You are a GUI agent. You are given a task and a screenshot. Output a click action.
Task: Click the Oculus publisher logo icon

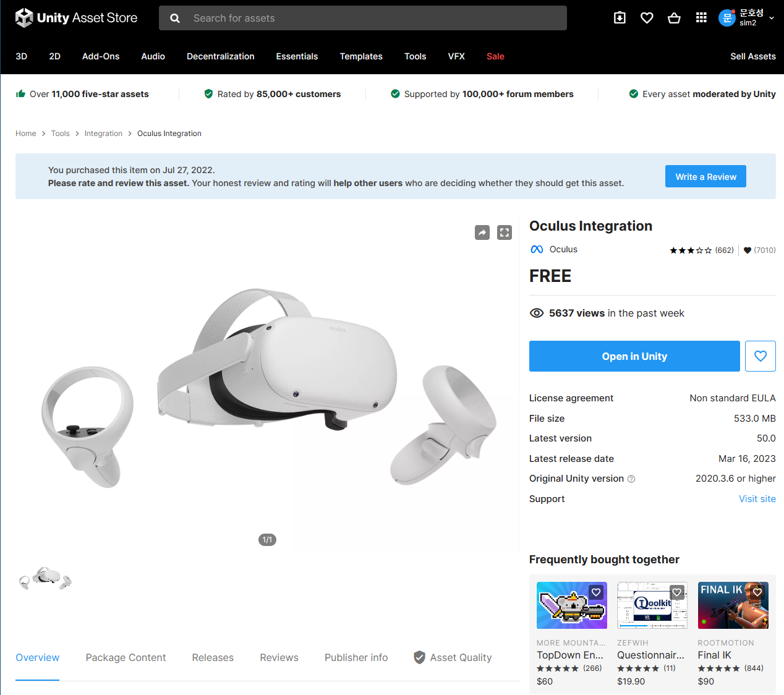point(537,249)
